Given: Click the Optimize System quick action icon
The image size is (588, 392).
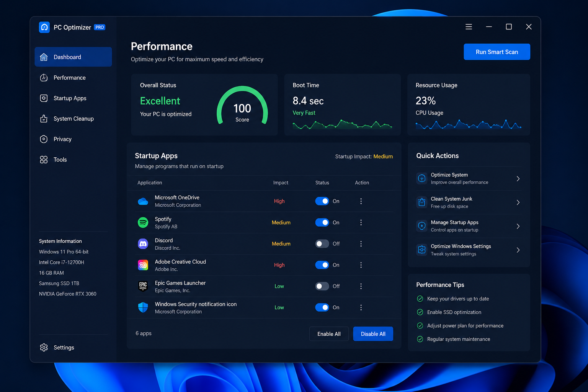Looking at the screenshot, I should pyautogui.click(x=422, y=178).
